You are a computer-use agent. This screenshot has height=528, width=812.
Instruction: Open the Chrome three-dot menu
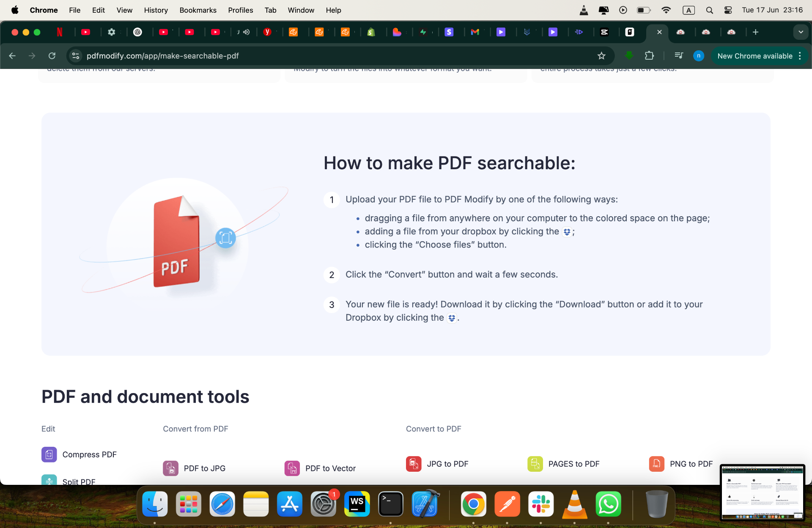click(800, 56)
